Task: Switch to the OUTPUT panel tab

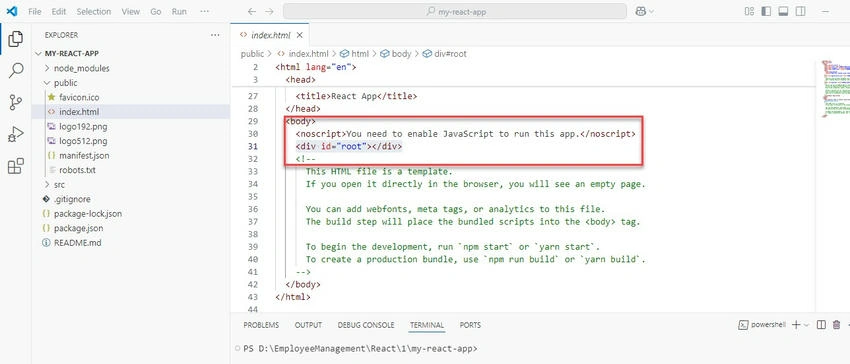Action: (x=308, y=325)
